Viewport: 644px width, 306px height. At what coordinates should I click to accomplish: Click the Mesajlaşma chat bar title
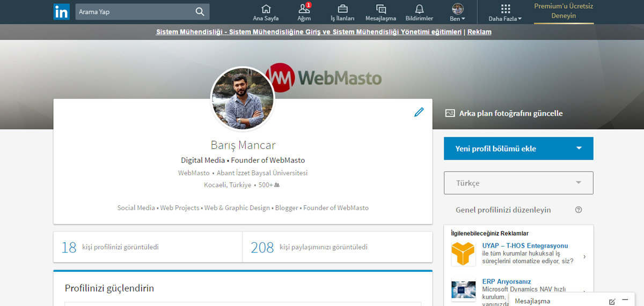pyautogui.click(x=532, y=301)
